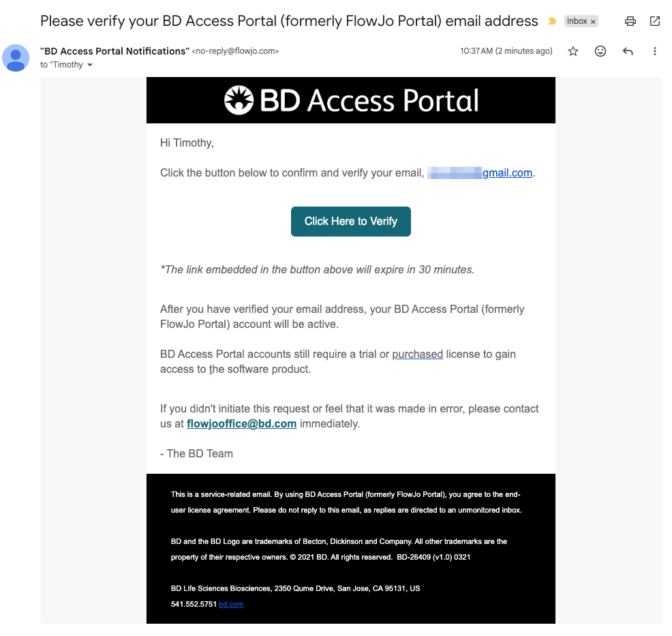Print this email using the printer icon

(630, 21)
